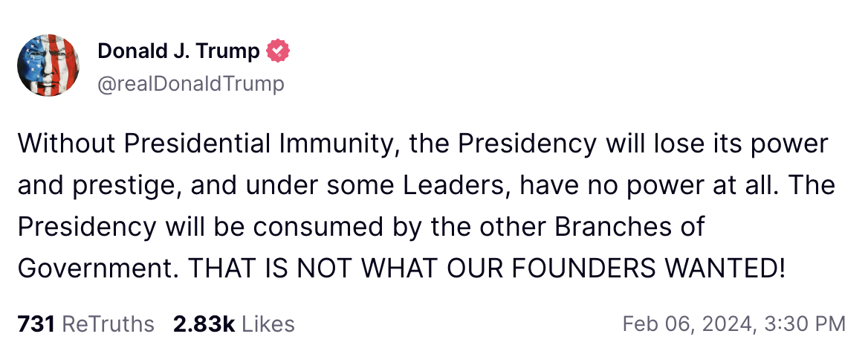Open the Donald J. Trump display name
The height and width of the screenshot is (357, 868).
pyautogui.click(x=178, y=51)
